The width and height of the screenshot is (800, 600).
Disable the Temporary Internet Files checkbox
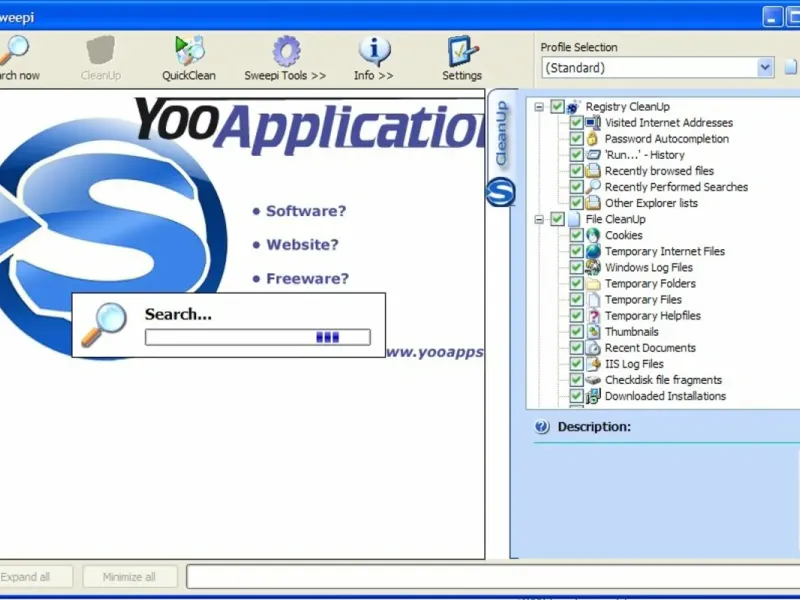click(577, 251)
